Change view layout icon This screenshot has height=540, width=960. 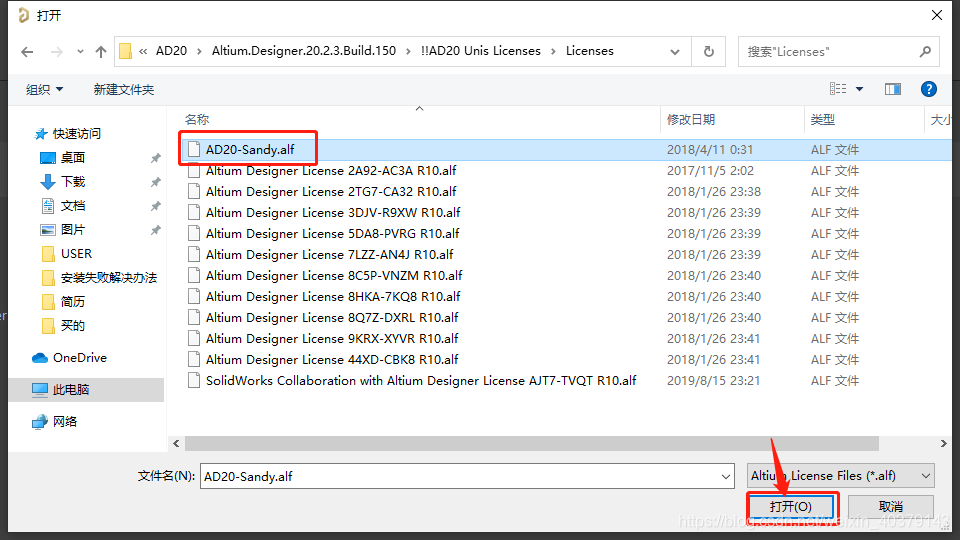pos(838,89)
